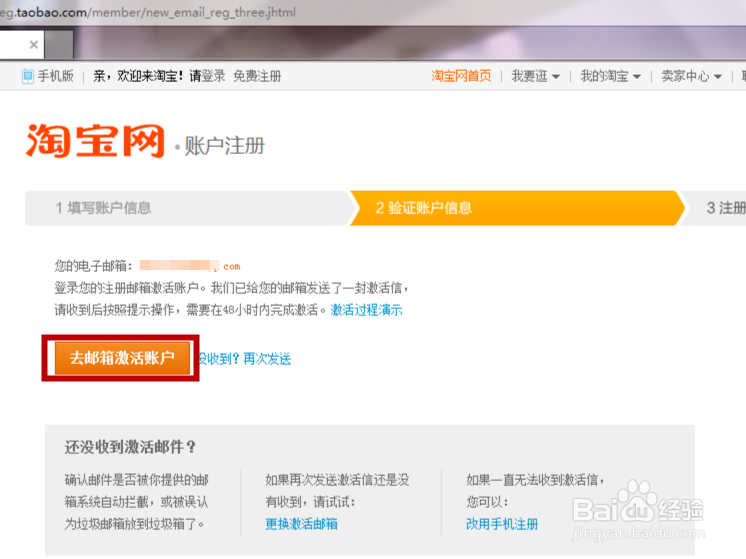Select step 1 填写账户信息
The image size is (746, 559).
tap(188, 208)
